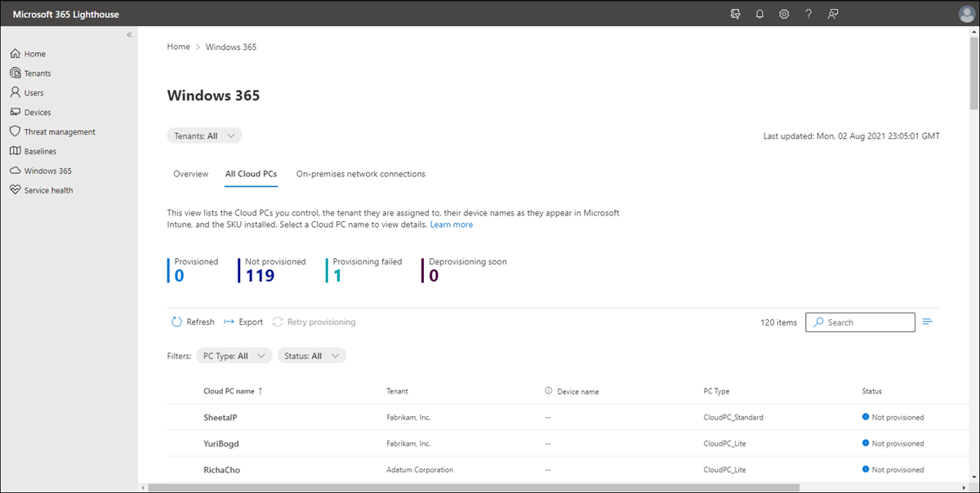The image size is (980, 493).
Task: Click CloudPC_Standard in the SheetalP row
Action: 733,418
